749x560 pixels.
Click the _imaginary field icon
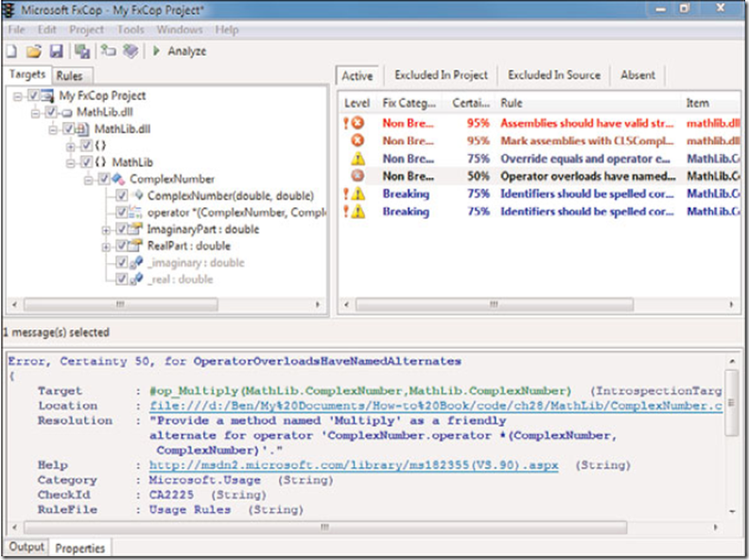click(136, 262)
